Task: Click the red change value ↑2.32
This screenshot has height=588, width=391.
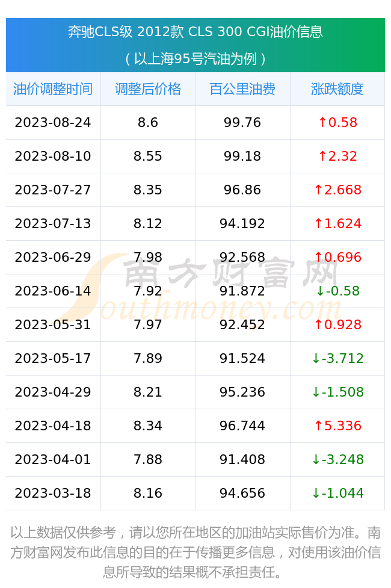Action: pos(337,156)
